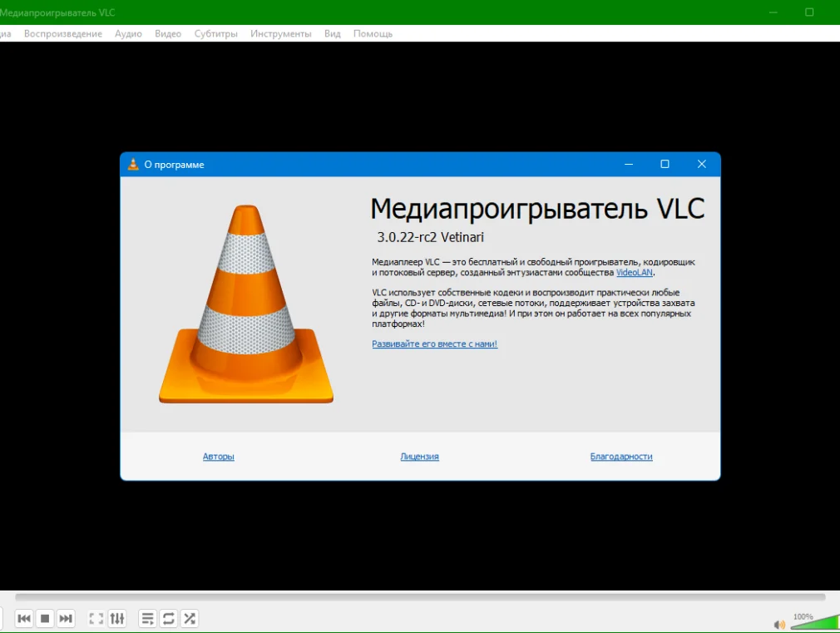Show the playlist panel
Image resolution: width=840 pixels, height=633 pixels.
coord(147,618)
